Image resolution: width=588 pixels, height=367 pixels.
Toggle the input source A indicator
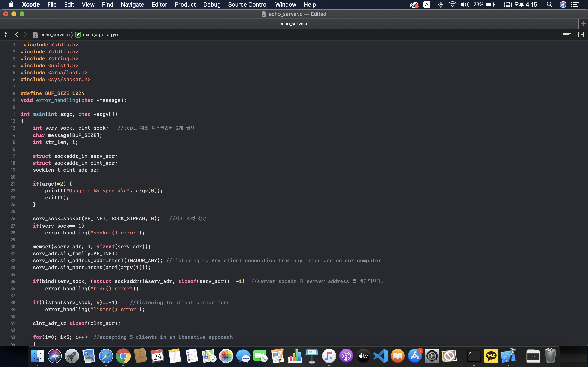427,5
